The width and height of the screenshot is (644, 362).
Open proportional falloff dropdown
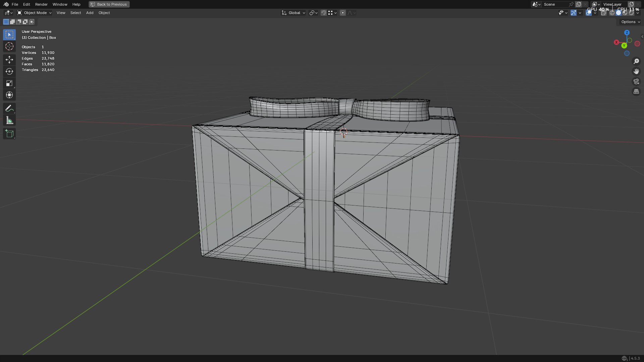(352, 13)
